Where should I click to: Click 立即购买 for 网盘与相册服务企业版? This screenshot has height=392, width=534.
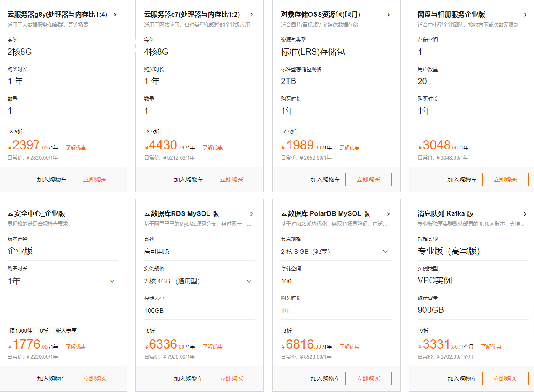click(505, 179)
